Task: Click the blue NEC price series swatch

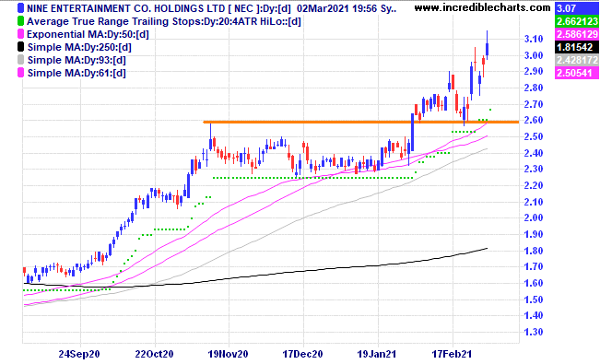Action: click(20, 8)
